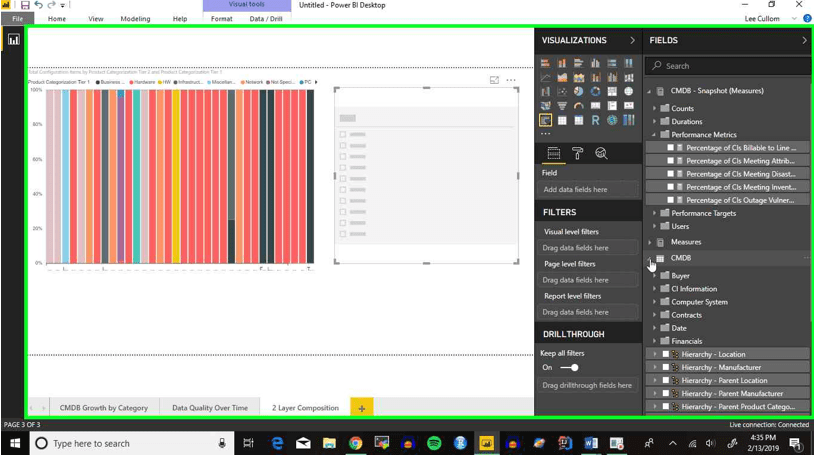Viewport: 815px width, 456px height.
Task: Select the clustered bar chart visualization
Action: 579,63
